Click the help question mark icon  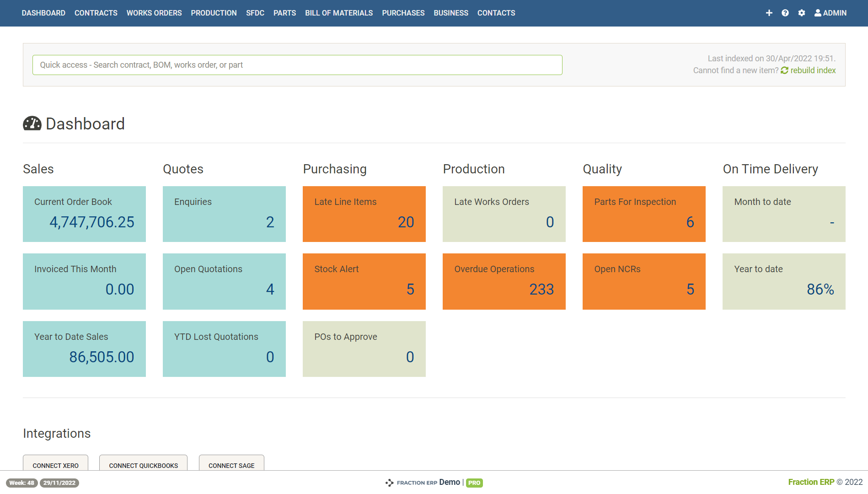785,13
